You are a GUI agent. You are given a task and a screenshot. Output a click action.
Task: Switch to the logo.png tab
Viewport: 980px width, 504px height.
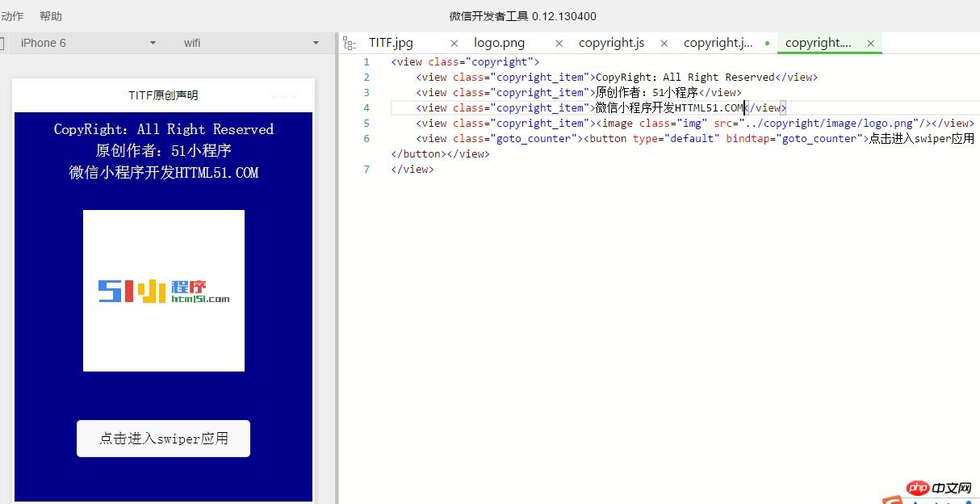(499, 43)
